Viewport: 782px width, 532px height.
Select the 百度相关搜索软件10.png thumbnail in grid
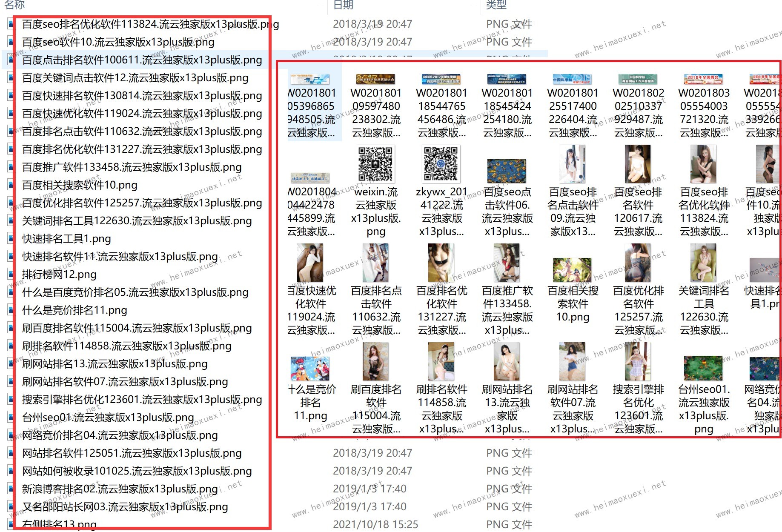click(x=572, y=270)
